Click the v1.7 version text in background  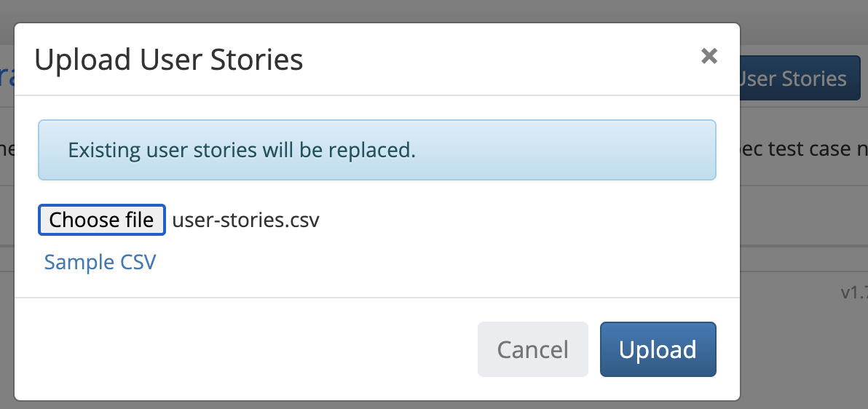[854, 293]
